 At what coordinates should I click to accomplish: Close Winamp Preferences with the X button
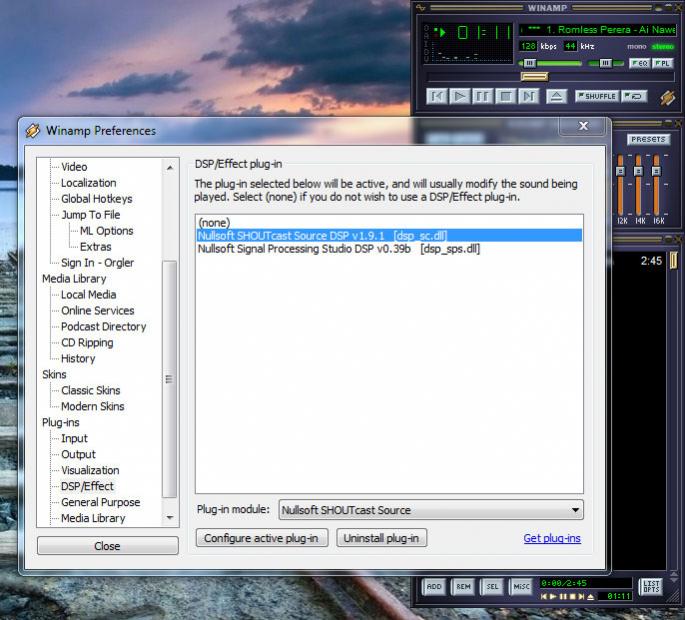[583, 126]
